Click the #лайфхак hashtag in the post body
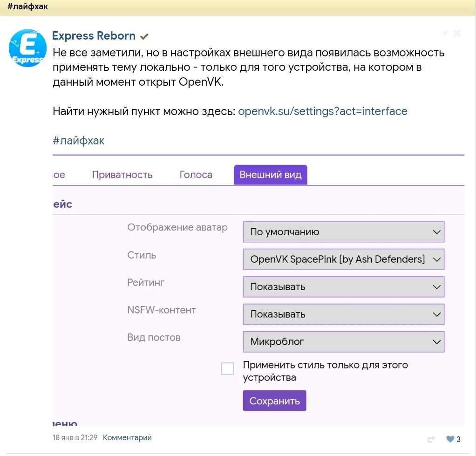 [79, 141]
